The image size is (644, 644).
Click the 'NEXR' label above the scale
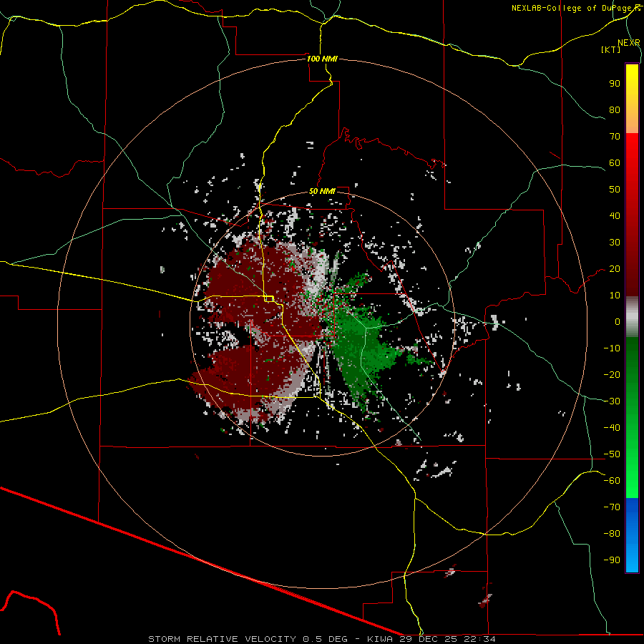628,42
